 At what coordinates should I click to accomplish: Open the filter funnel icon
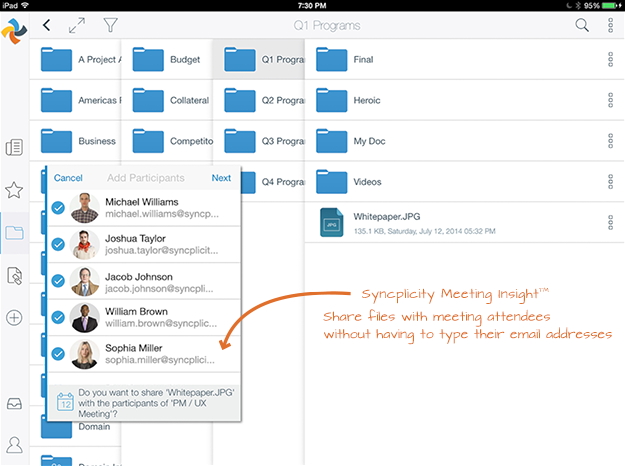110,25
